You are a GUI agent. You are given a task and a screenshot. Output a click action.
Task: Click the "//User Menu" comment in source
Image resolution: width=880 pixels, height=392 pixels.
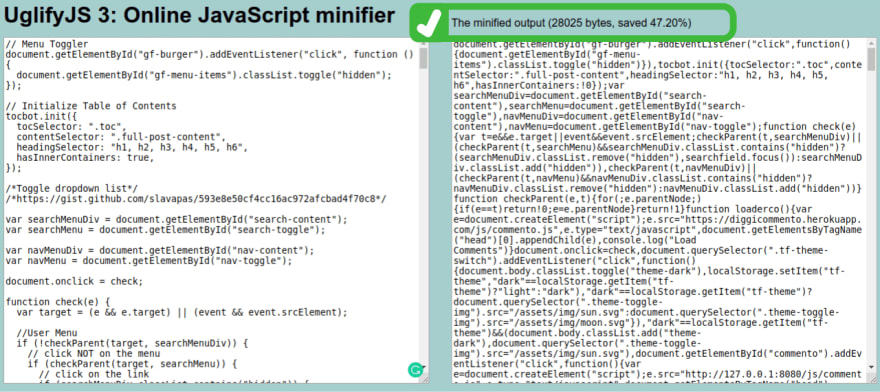coord(47,332)
